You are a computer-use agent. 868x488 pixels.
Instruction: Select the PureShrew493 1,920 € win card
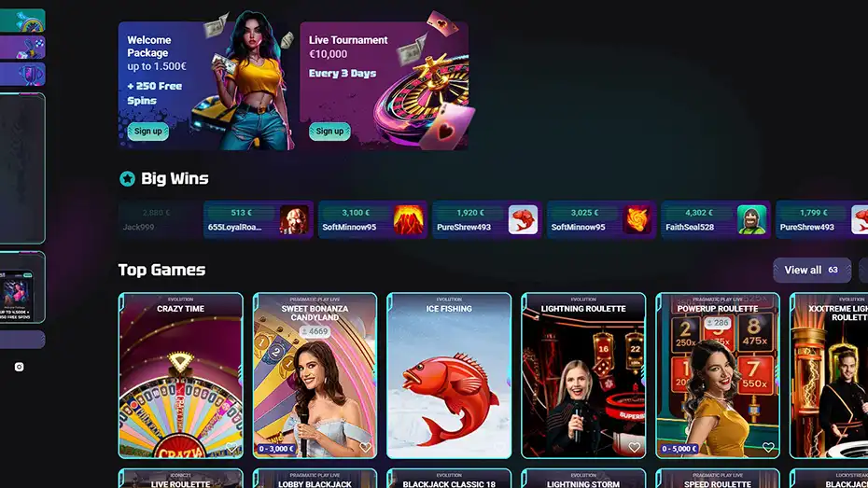coord(487,219)
